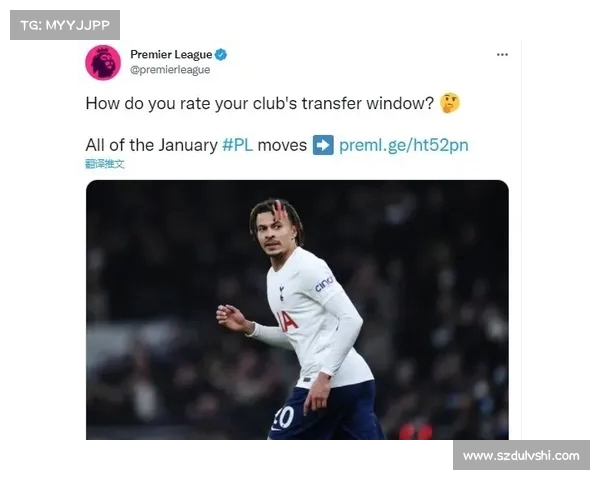Click the number 20 on the shorts

pyautogui.click(x=284, y=418)
